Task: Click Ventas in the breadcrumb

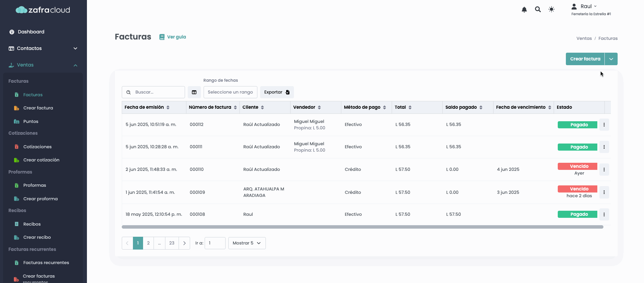Action: pos(584,38)
